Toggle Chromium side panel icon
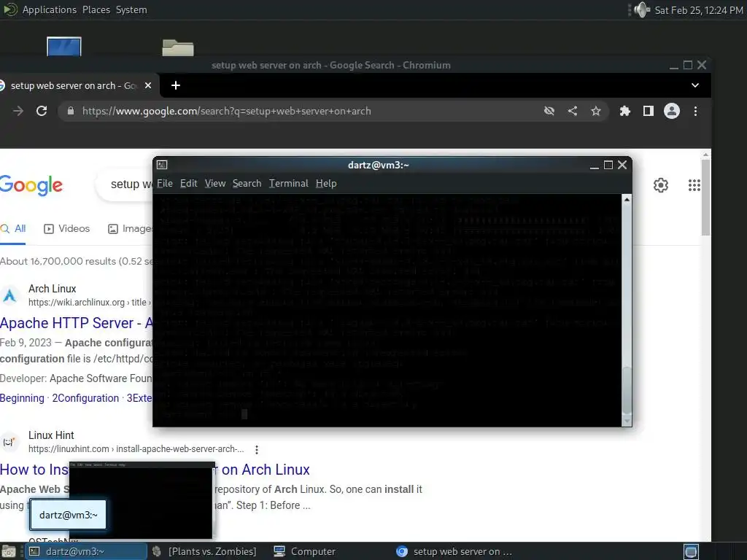The image size is (747, 560). (648, 111)
